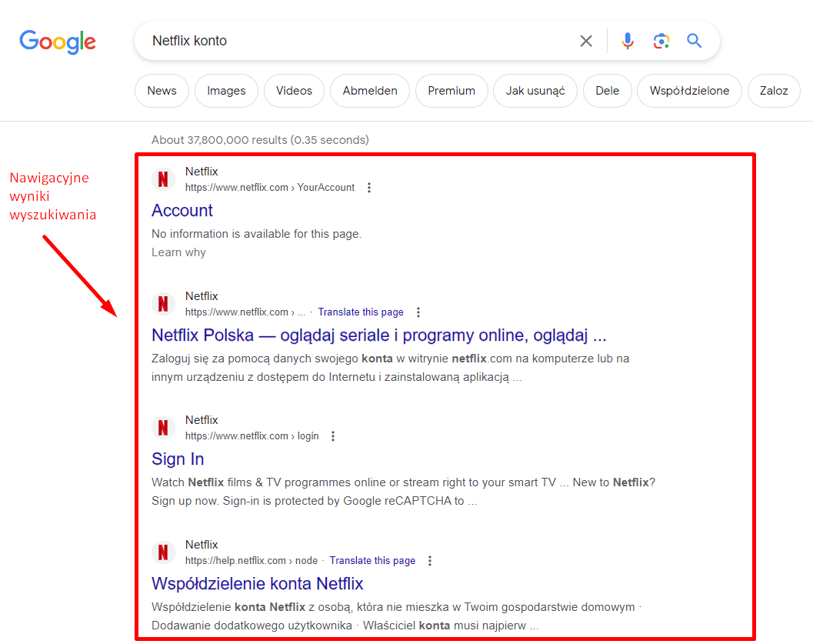Translate the help.netflix.com node page
Screen dimensions: 813x644
(372, 560)
